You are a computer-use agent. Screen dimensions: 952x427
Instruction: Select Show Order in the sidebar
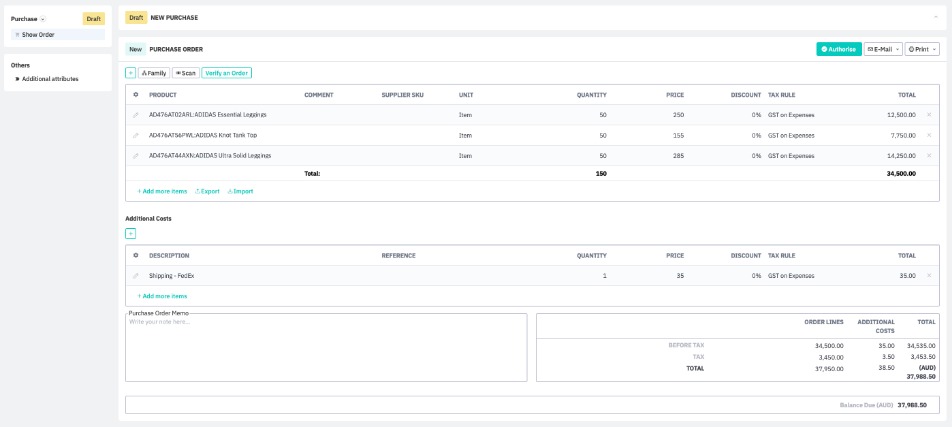coord(38,34)
